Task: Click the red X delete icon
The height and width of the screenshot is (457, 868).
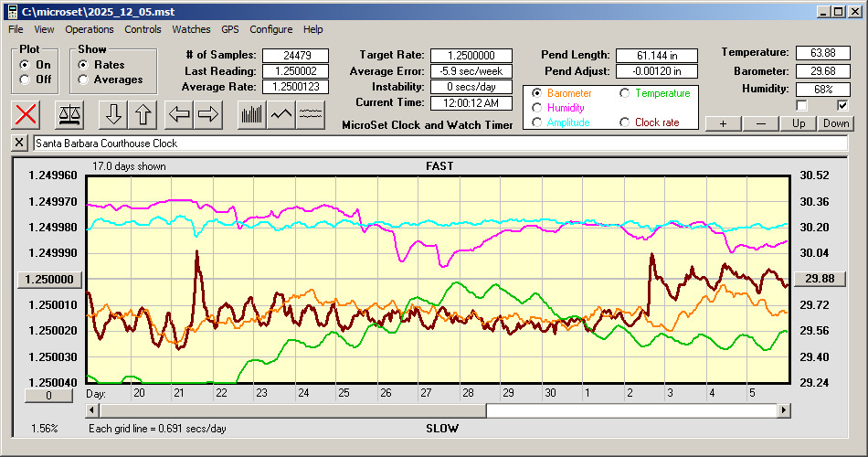Action: (26, 114)
